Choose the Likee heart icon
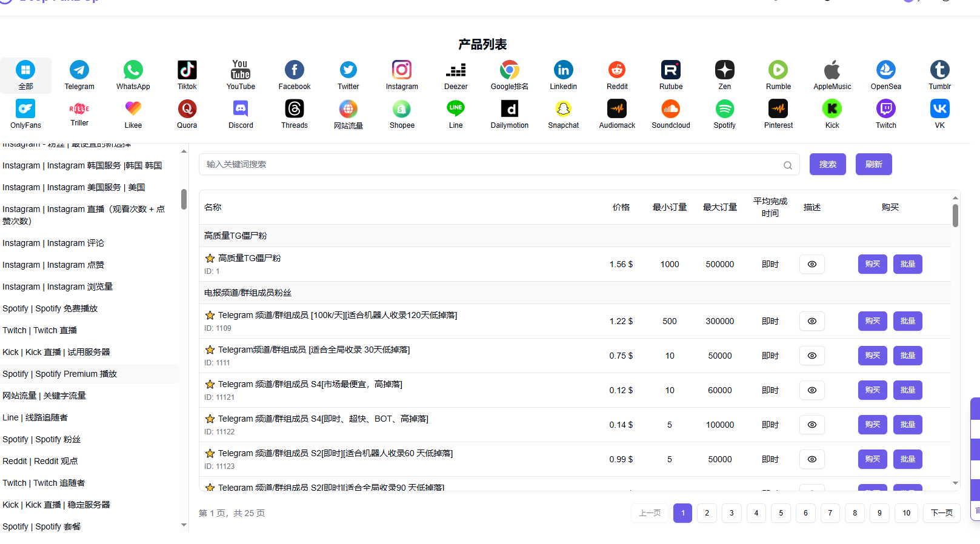The width and height of the screenshot is (980, 544). [x=133, y=108]
